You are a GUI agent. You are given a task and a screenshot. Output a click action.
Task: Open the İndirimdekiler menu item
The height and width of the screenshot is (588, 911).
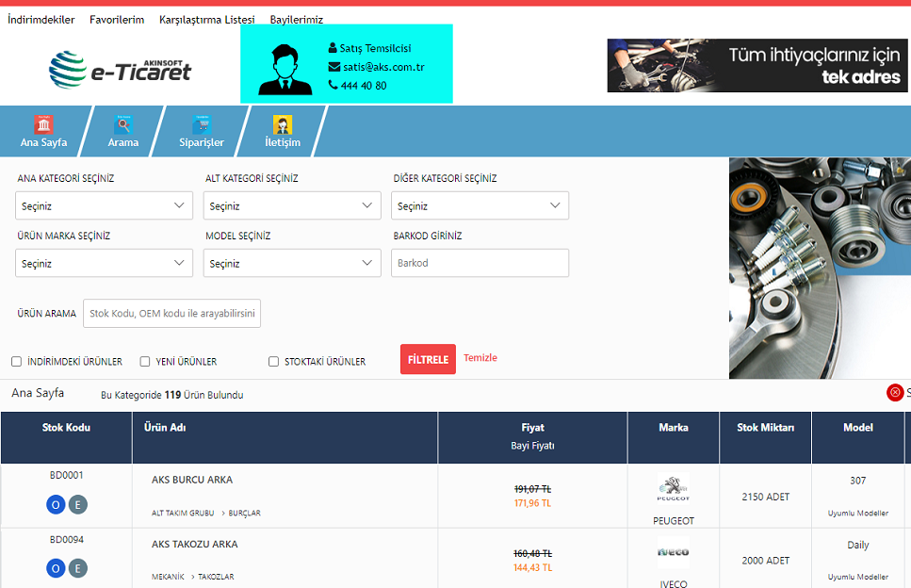tap(41, 20)
